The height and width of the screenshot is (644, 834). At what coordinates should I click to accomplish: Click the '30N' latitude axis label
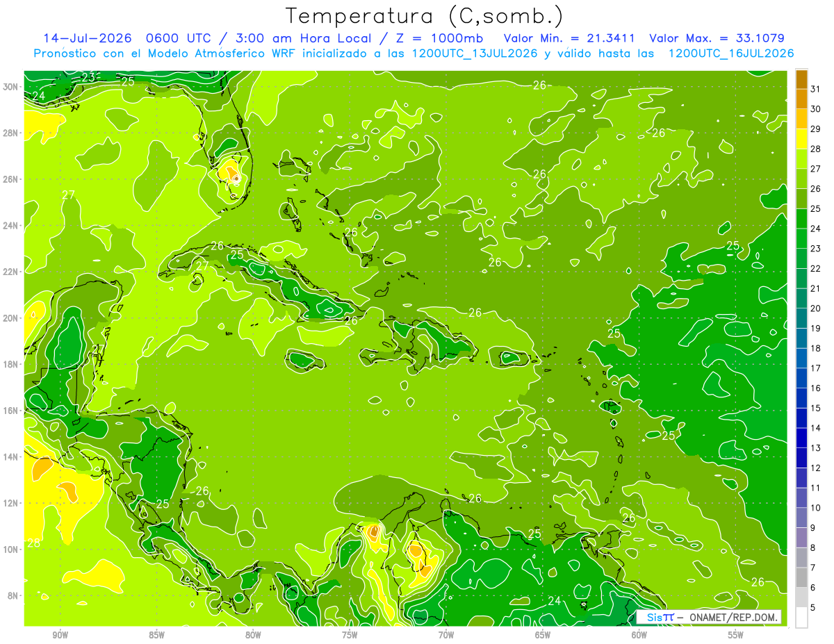[12, 87]
